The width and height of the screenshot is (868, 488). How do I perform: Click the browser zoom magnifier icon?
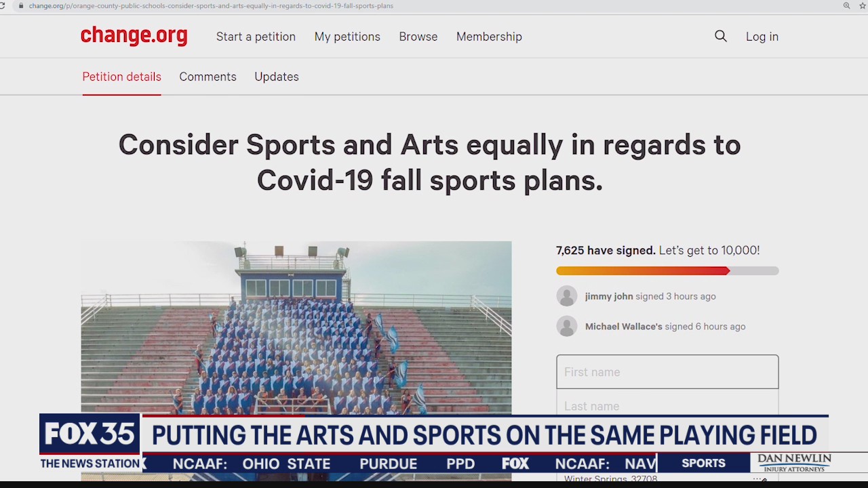coord(846,5)
